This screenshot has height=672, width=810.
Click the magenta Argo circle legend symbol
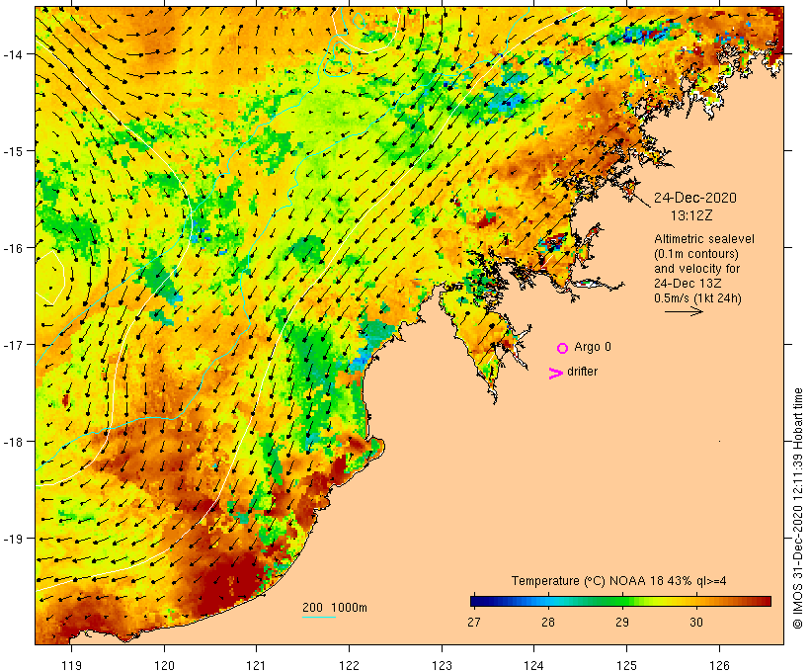563,349
